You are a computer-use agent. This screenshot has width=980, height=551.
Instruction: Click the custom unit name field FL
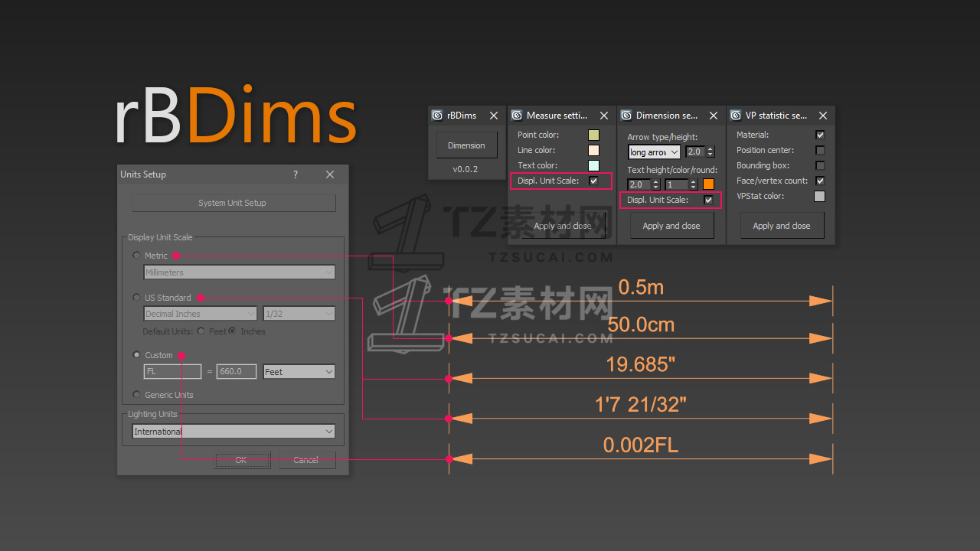[173, 372]
